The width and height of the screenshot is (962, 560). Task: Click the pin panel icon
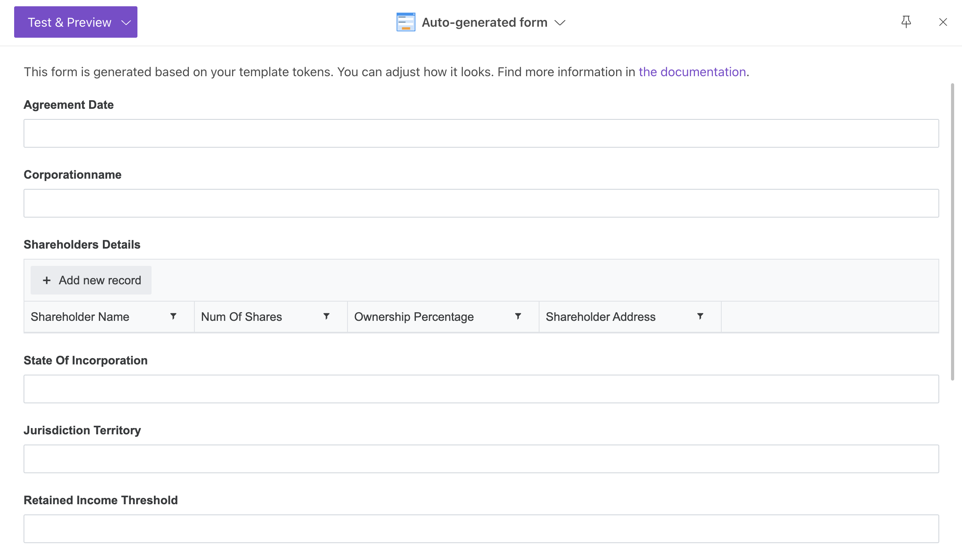906,22
